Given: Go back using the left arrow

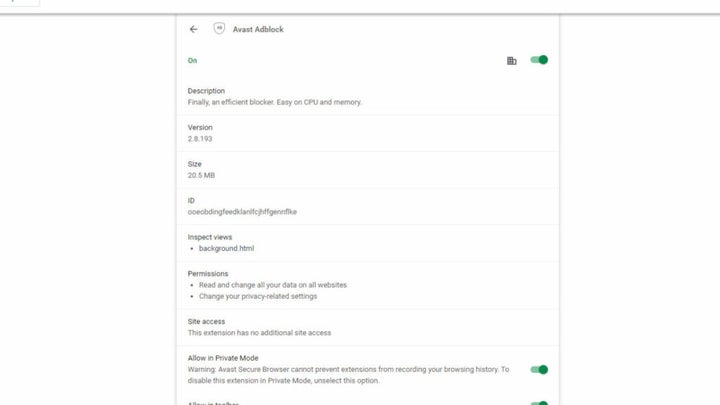Looking at the screenshot, I should point(194,29).
